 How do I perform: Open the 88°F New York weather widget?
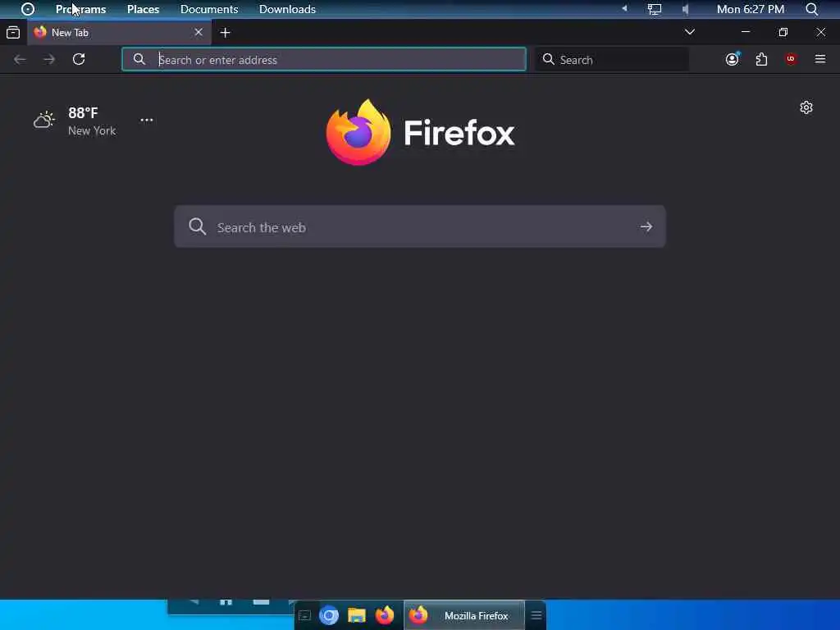click(75, 121)
